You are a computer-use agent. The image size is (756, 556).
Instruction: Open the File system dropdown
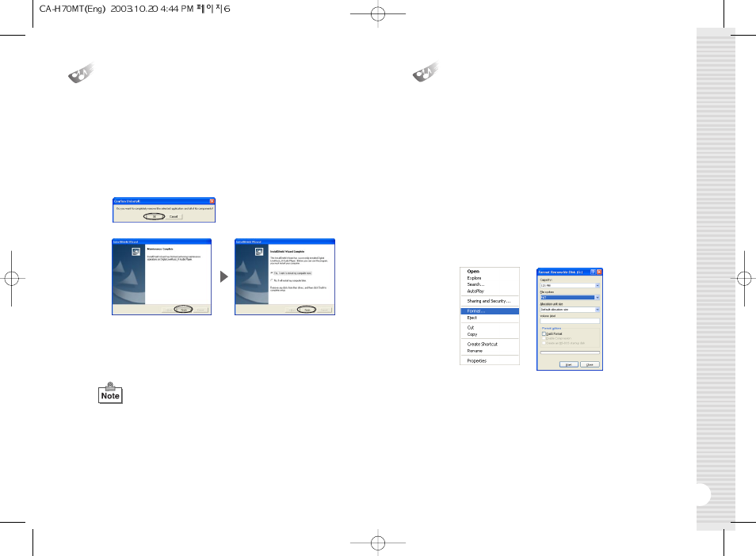[x=598, y=298]
